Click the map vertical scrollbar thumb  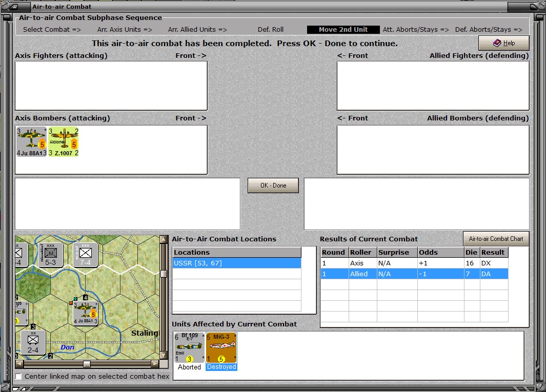pos(164,274)
